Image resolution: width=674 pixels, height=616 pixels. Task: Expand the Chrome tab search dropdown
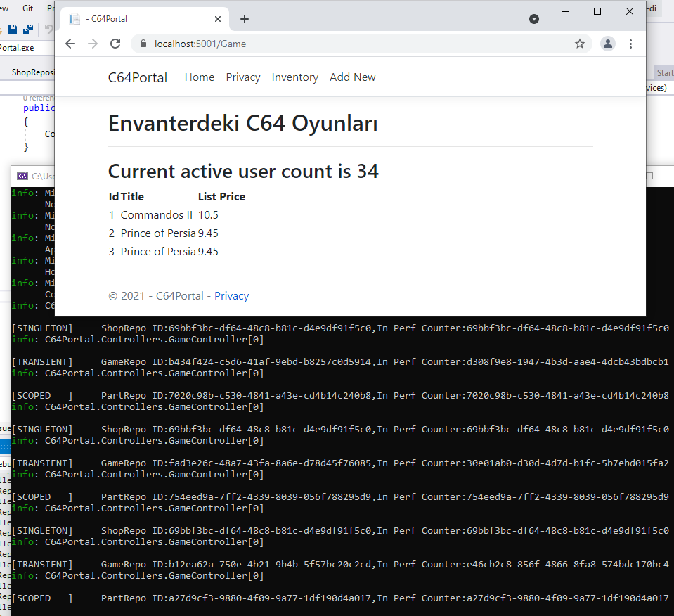click(533, 19)
